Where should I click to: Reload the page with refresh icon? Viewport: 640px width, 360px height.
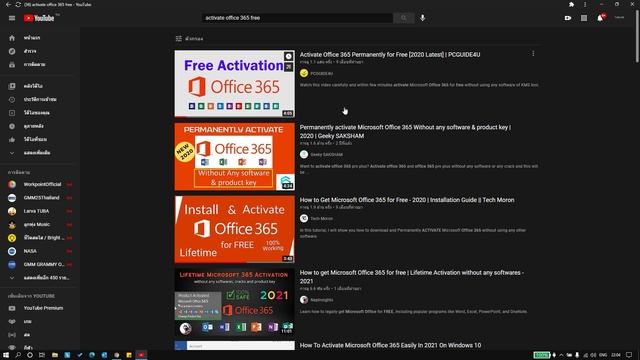(x=18, y=4)
